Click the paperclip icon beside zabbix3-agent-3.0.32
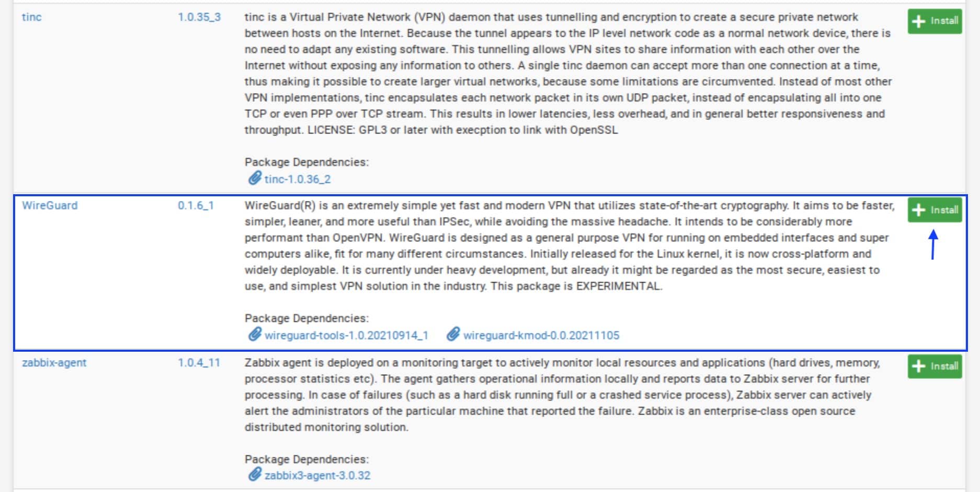 point(255,475)
